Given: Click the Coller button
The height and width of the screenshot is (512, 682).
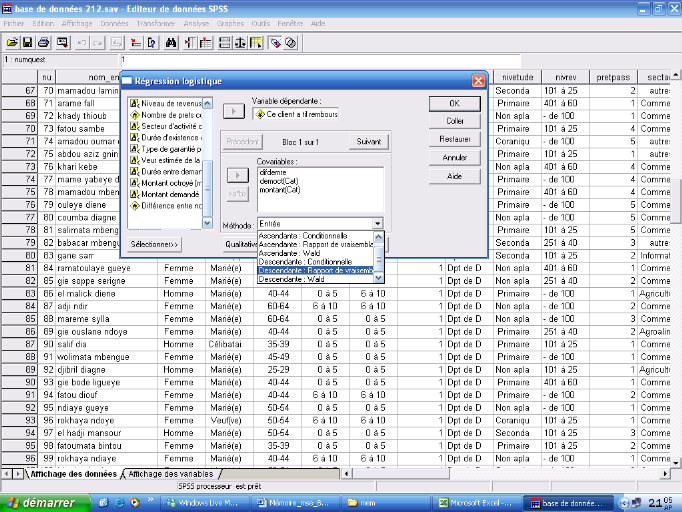Looking at the screenshot, I should point(455,121).
